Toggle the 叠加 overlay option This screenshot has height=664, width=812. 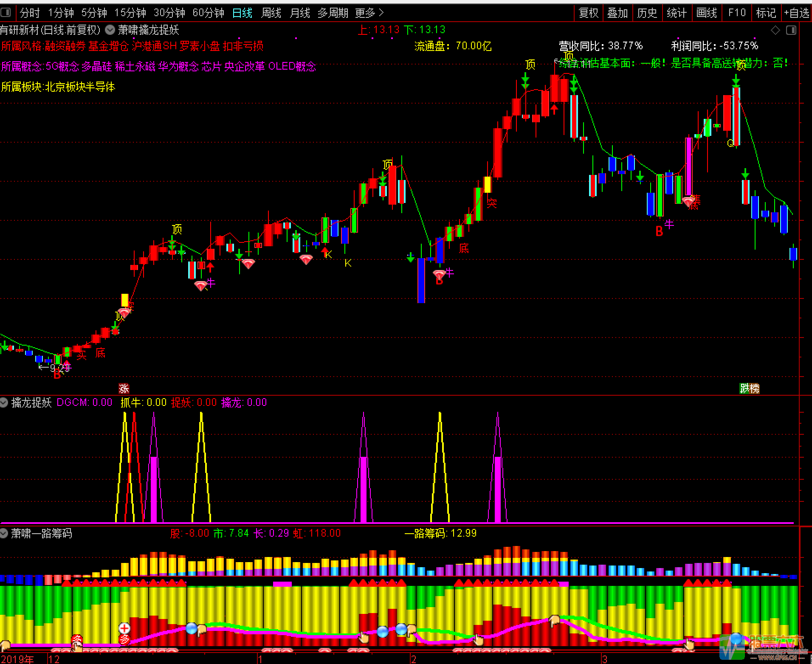(617, 13)
